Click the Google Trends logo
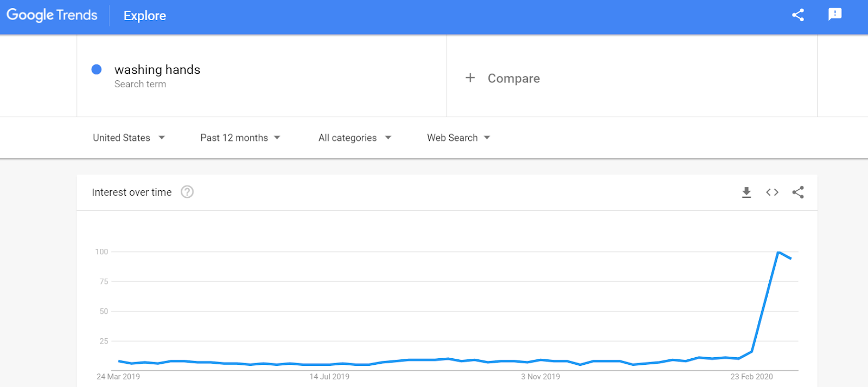868x387 pixels. pyautogui.click(x=52, y=15)
